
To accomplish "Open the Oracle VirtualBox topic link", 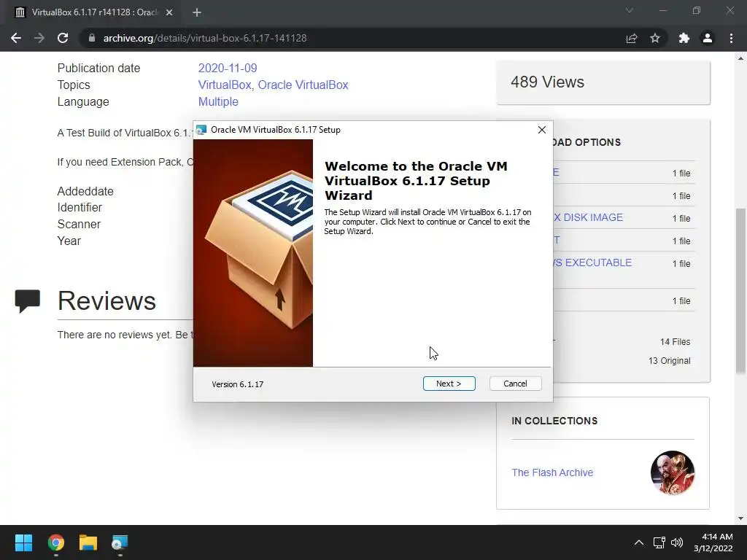I will (x=303, y=85).
